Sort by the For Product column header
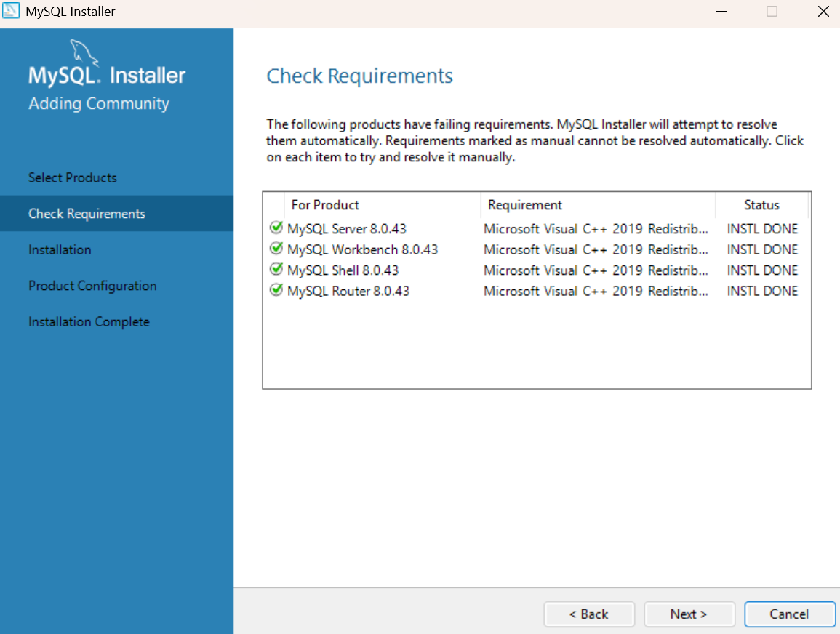840x634 pixels. (x=383, y=205)
